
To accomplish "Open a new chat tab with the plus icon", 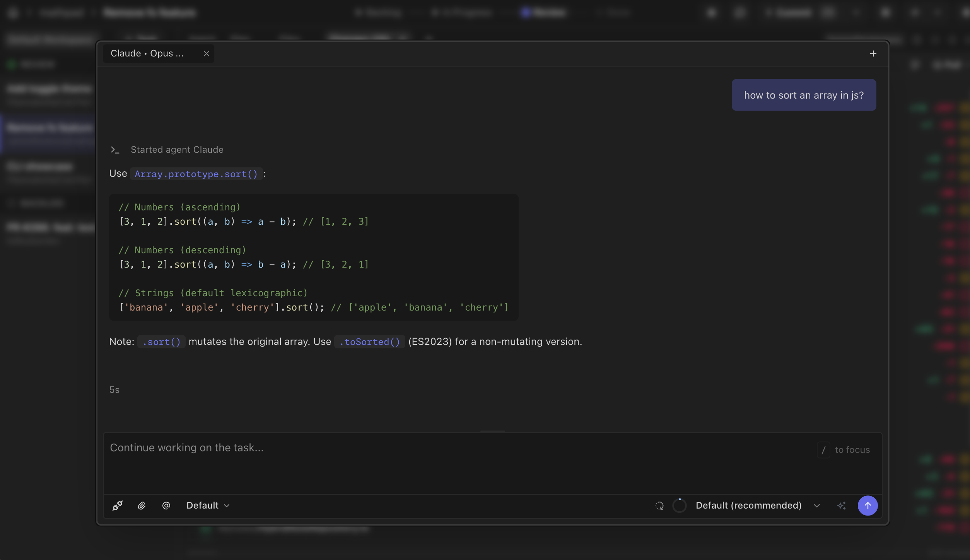I will (x=873, y=54).
